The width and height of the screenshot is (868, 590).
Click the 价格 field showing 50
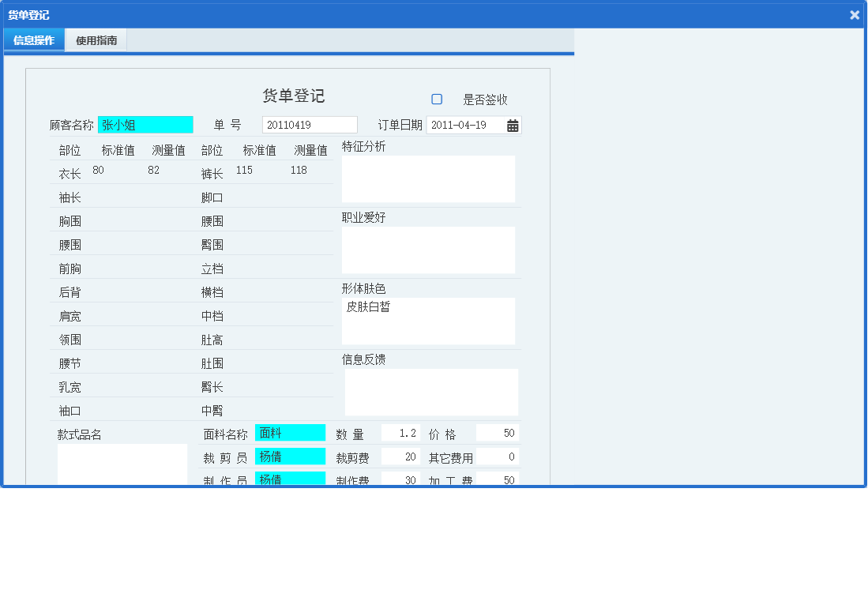coord(498,432)
